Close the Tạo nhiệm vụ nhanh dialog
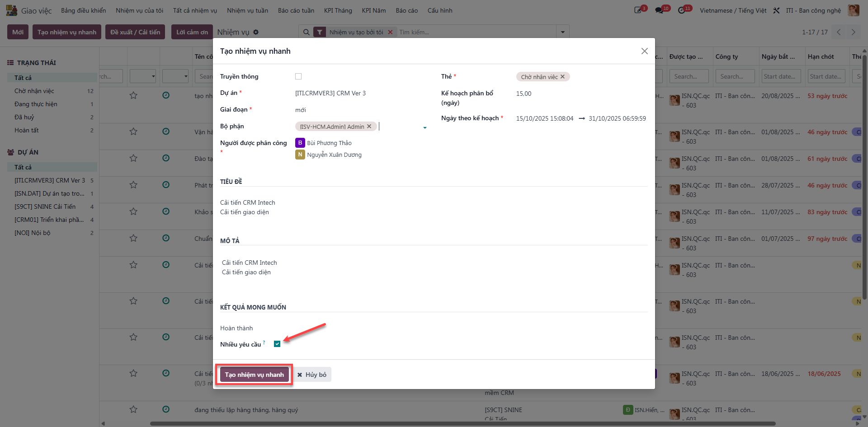The height and width of the screenshot is (427, 868). [645, 51]
